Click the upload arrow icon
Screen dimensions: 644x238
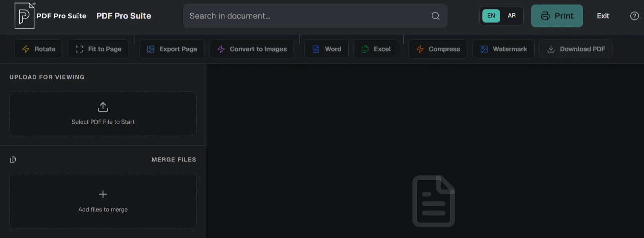tap(103, 107)
